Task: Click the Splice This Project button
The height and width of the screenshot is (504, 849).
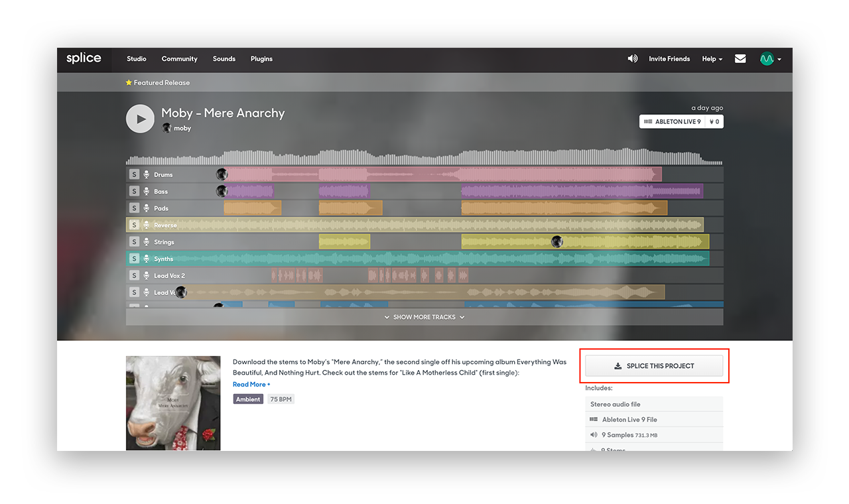Action: [654, 365]
